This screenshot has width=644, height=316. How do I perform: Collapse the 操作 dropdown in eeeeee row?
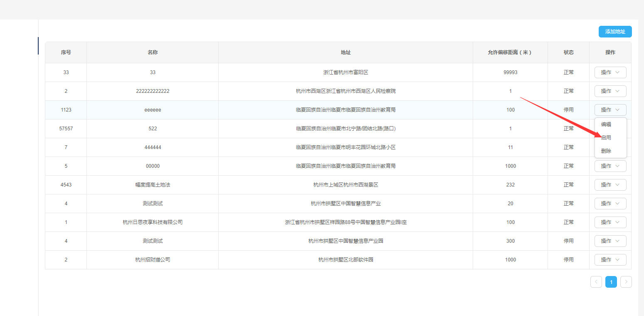pyautogui.click(x=610, y=110)
